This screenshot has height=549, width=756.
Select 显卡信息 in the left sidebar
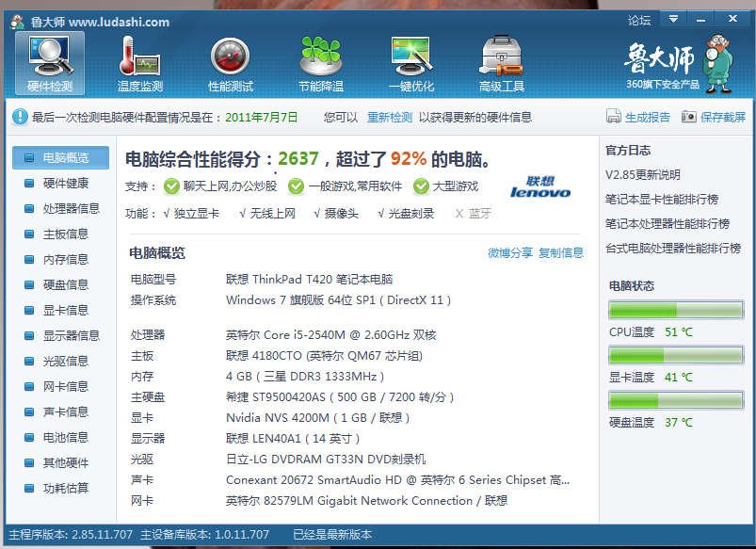[x=65, y=310]
